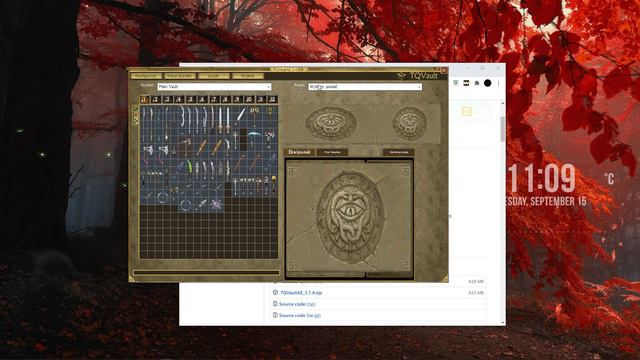Click the browser page scrollbar thumb
Screen dimensions: 640x360
(502, 129)
